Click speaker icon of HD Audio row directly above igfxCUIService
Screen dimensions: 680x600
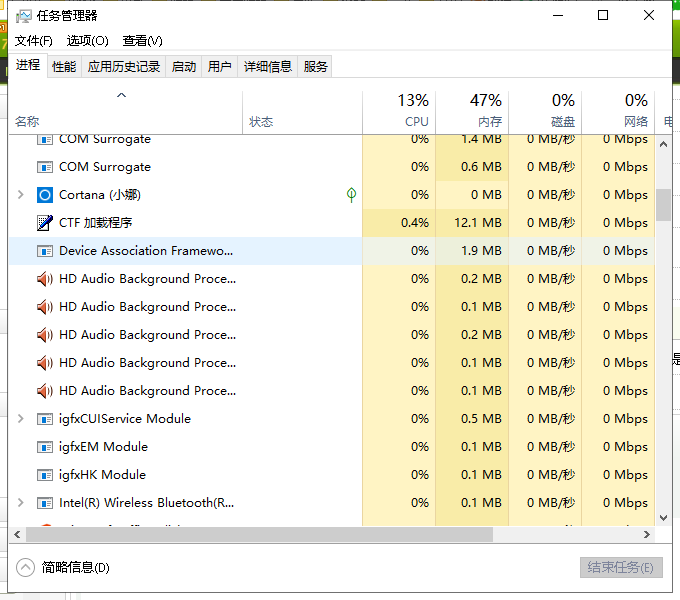(45, 391)
